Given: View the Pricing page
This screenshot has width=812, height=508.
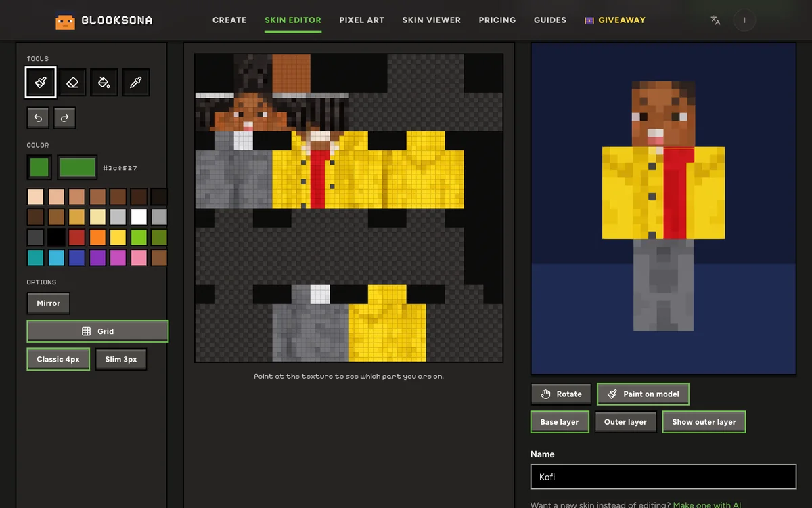Looking at the screenshot, I should 497,20.
